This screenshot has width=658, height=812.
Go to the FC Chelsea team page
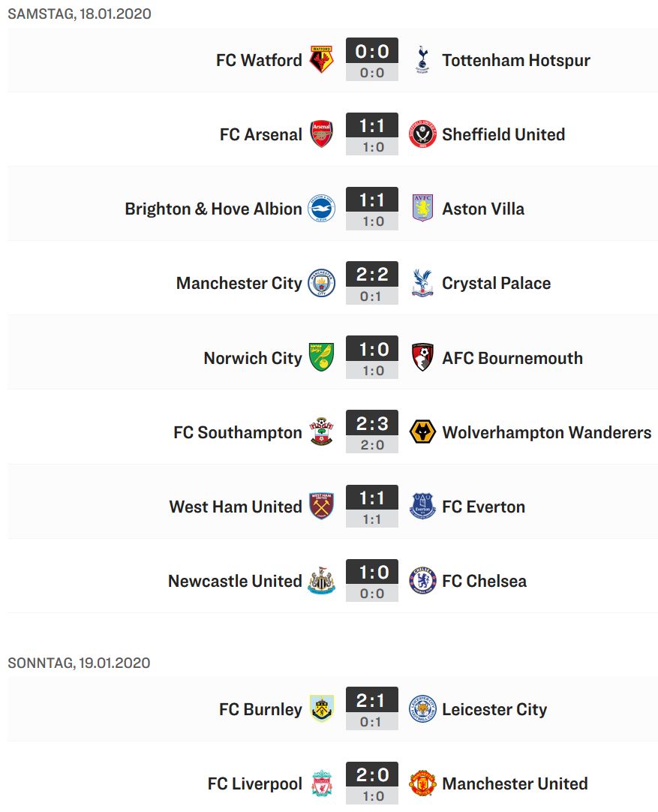point(485,581)
